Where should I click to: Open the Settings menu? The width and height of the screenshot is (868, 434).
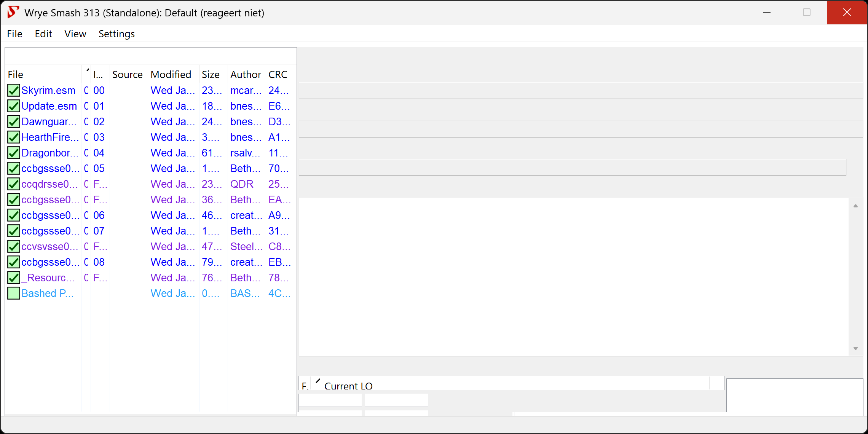coord(116,34)
